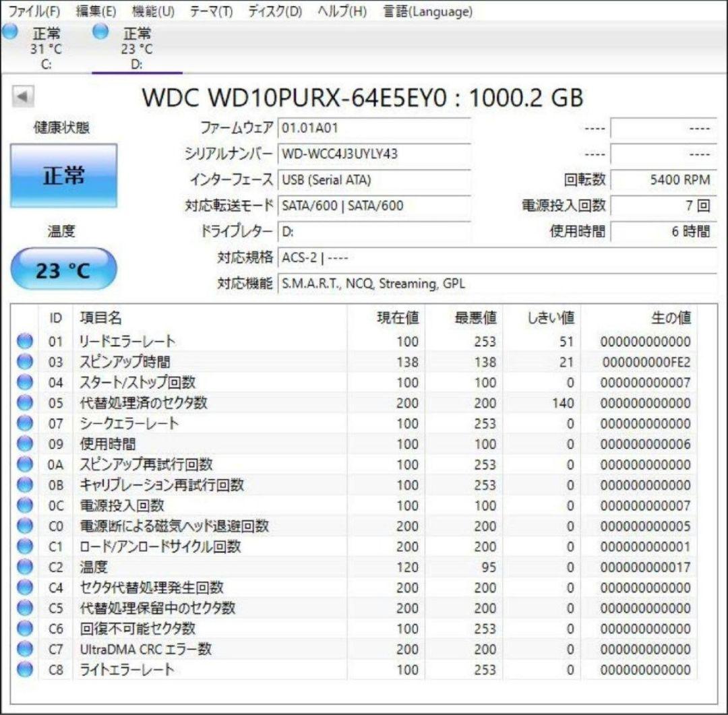Image resolution: width=728 pixels, height=715 pixels.
Task: Click the indicator dot for UltraDMA CRC エラー数
Action: 24,649
